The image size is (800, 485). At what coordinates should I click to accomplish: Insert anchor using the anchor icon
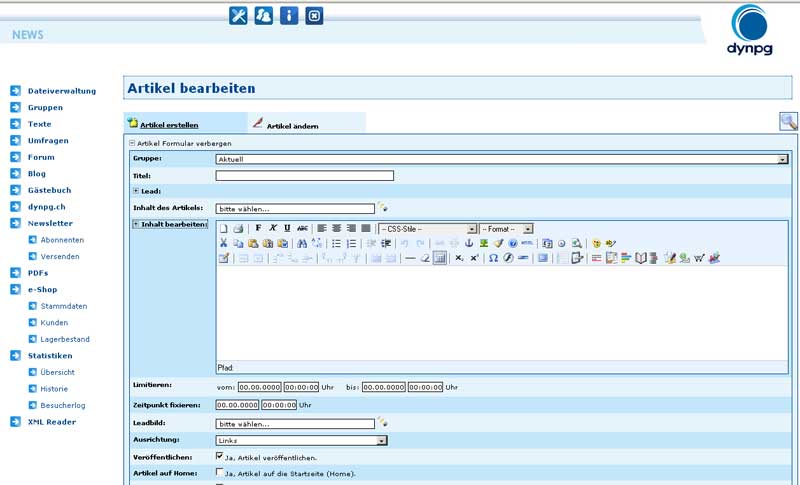[468, 243]
